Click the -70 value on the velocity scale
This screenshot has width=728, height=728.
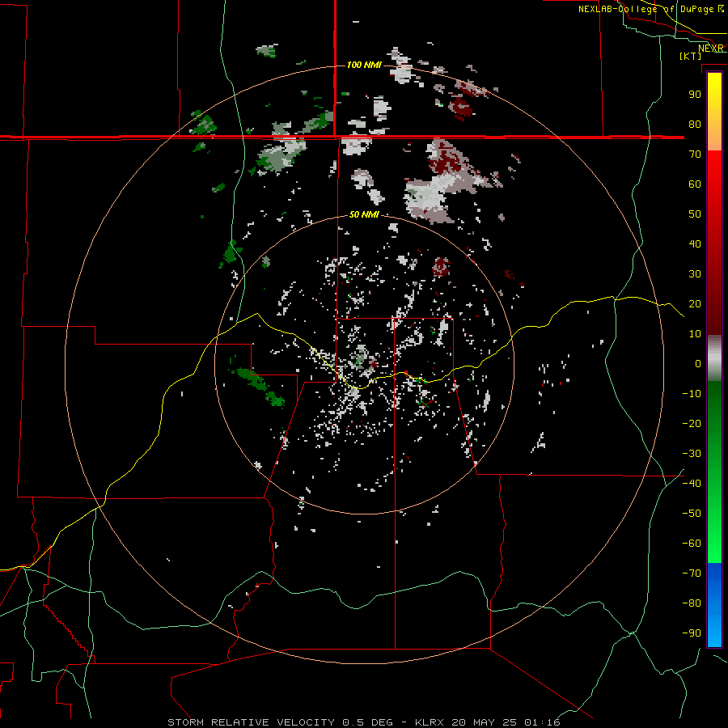coord(692,574)
